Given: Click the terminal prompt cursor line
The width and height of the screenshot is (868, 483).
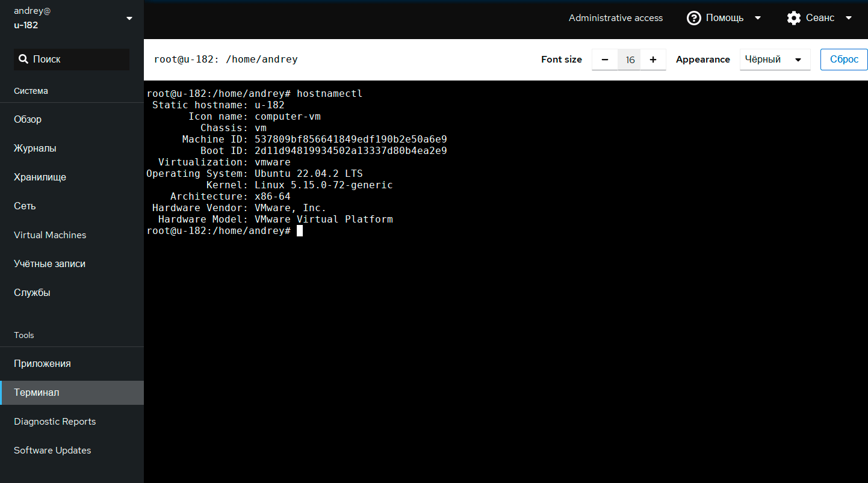Looking at the screenshot, I should coord(225,231).
